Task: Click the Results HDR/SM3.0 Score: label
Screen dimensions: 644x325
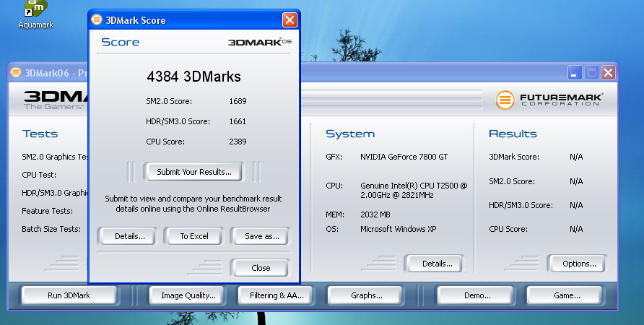Action: point(521,205)
